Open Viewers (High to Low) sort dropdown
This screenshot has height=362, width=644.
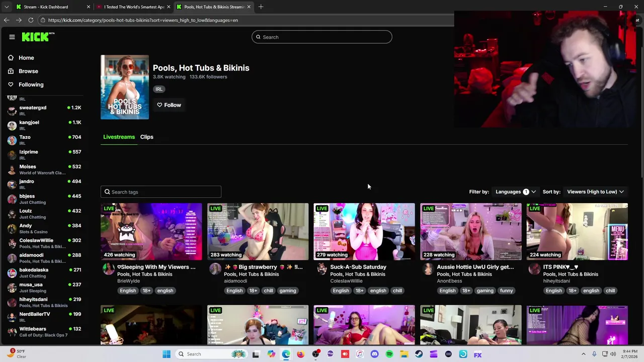(x=595, y=192)
